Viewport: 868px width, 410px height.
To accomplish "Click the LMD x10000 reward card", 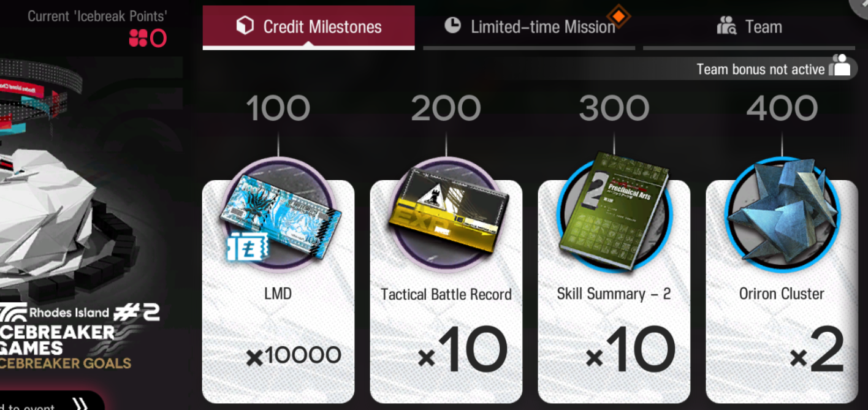I will (x=278, y=291).
